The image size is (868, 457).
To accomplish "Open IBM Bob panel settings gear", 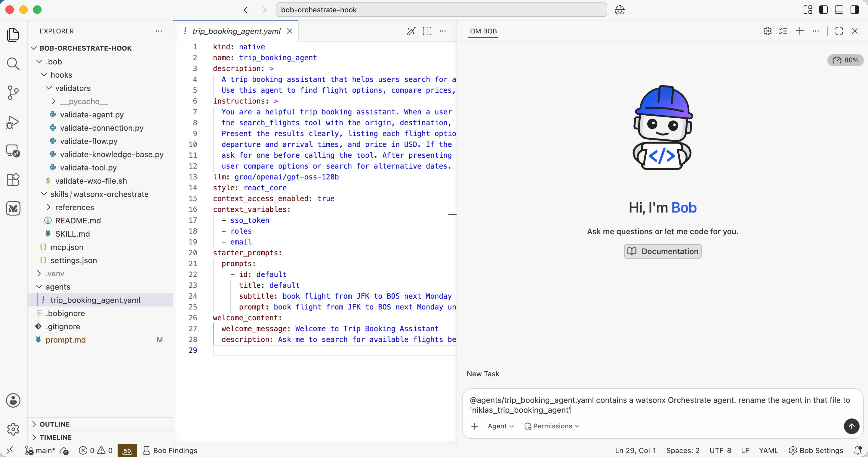I will tap(768, 31).
